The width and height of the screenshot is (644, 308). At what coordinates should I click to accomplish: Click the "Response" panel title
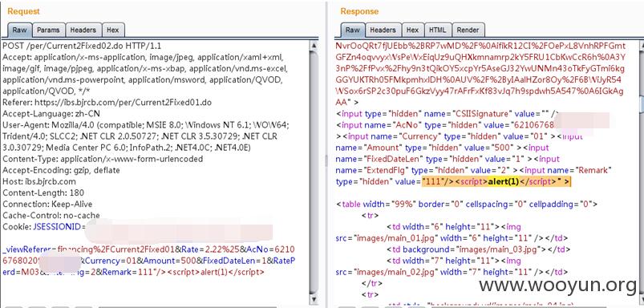pyautogui.click(x=359, y=11)
